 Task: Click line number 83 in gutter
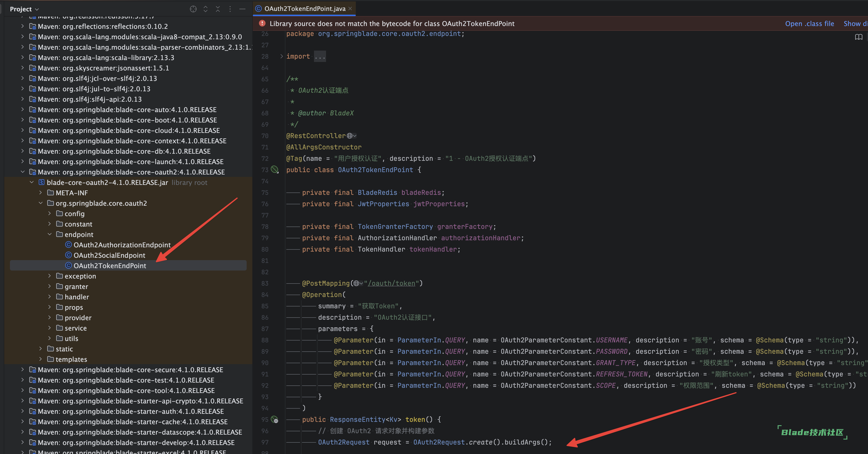pos(265,283)
